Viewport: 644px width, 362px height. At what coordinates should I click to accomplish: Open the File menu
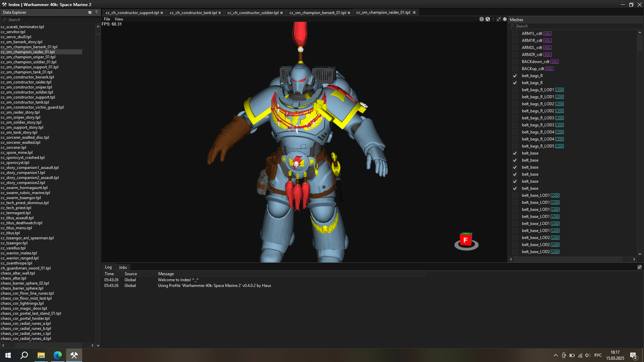pyautogui.click(x=107, y=19)
